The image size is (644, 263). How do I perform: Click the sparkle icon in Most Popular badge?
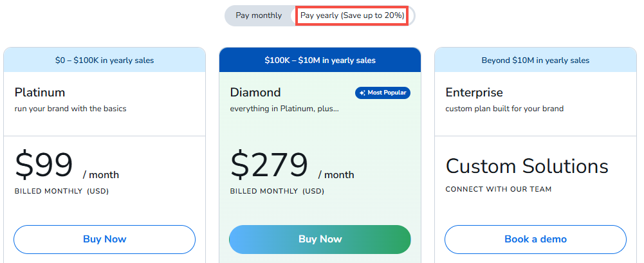362,93
